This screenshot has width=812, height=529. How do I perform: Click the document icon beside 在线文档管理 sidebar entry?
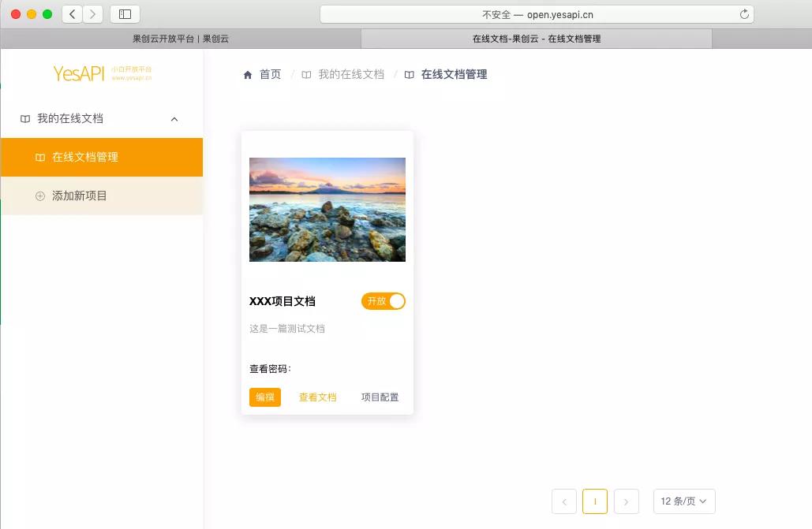(x=39, y=157)
